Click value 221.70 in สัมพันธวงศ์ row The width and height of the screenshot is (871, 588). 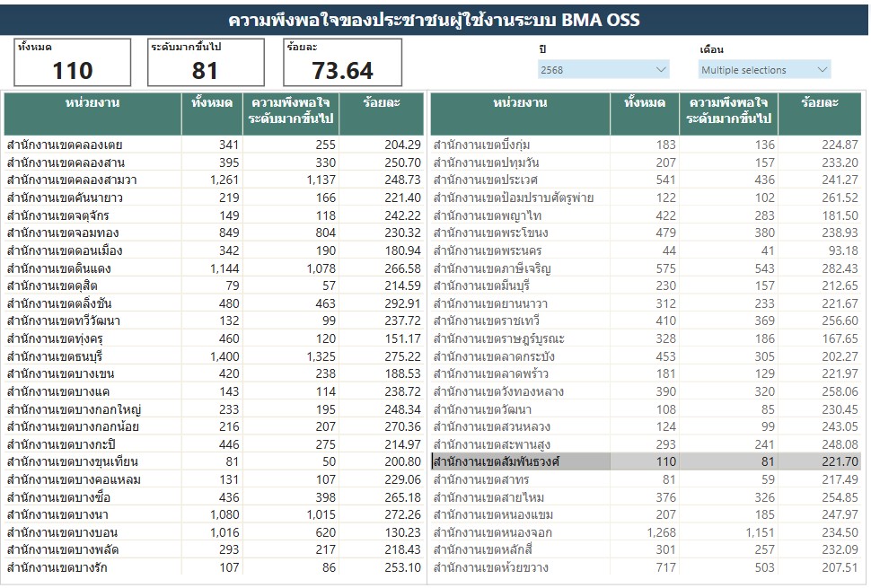pyautogui.click(x=840, y=461)
